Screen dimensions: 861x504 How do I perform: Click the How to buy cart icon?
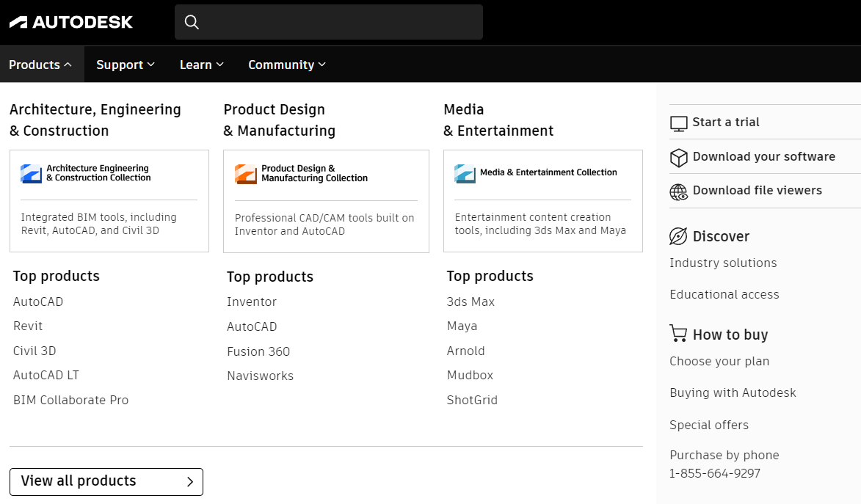tap(677, 334)
